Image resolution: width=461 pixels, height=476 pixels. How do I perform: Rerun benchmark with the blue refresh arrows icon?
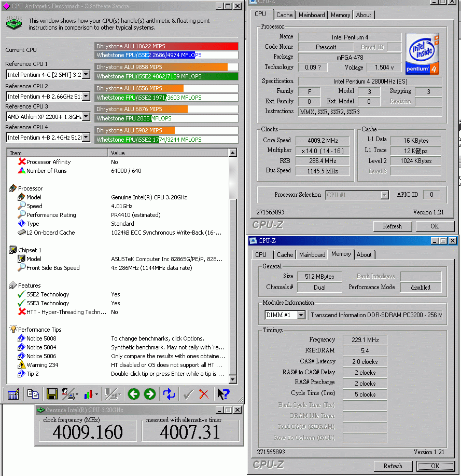click(x=169, y=395)
